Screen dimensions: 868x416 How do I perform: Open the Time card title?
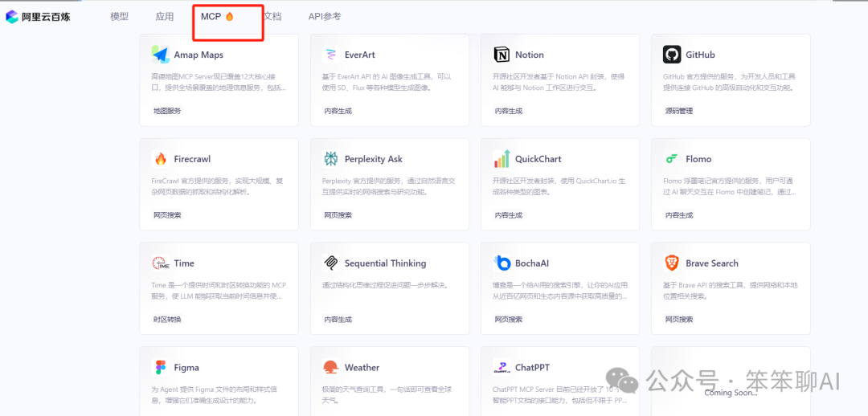pyautogui.click(x=184, y=264)
